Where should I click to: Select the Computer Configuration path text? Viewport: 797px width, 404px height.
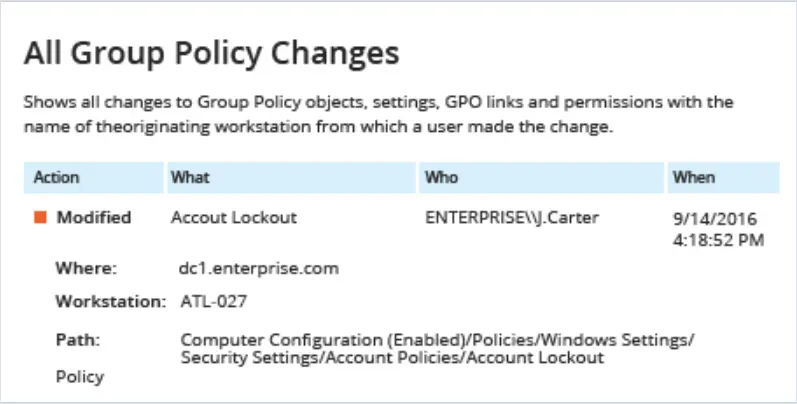[x=437, y=339]
